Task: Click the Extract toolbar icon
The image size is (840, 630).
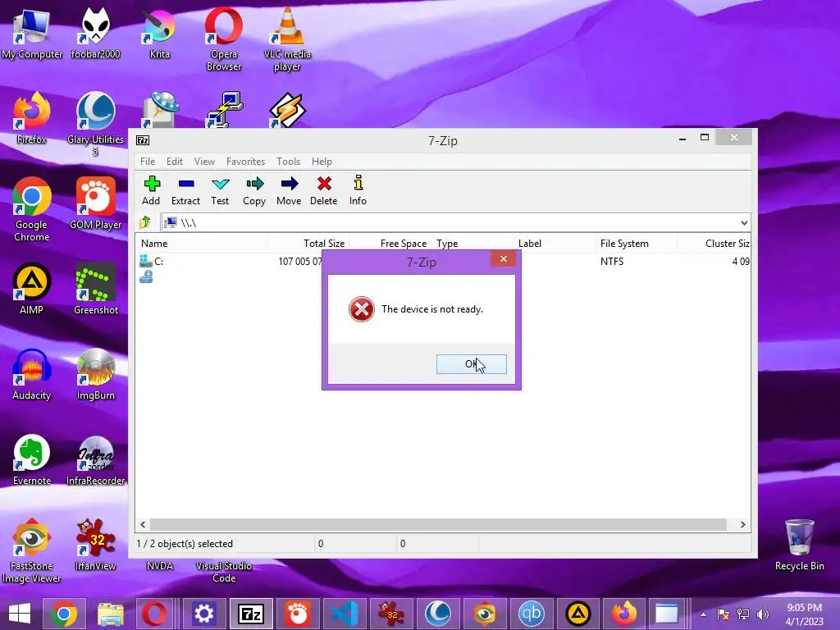Action: pyautogui.click(x=185, y=190)
